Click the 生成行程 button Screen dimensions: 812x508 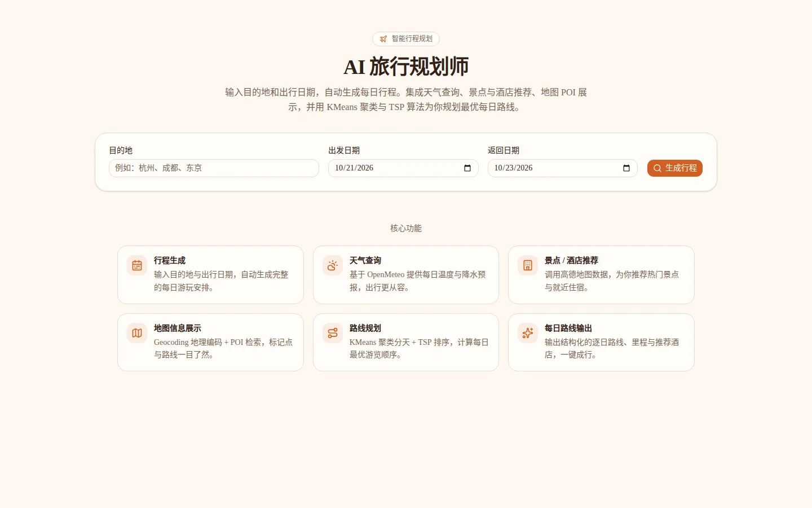675,168
